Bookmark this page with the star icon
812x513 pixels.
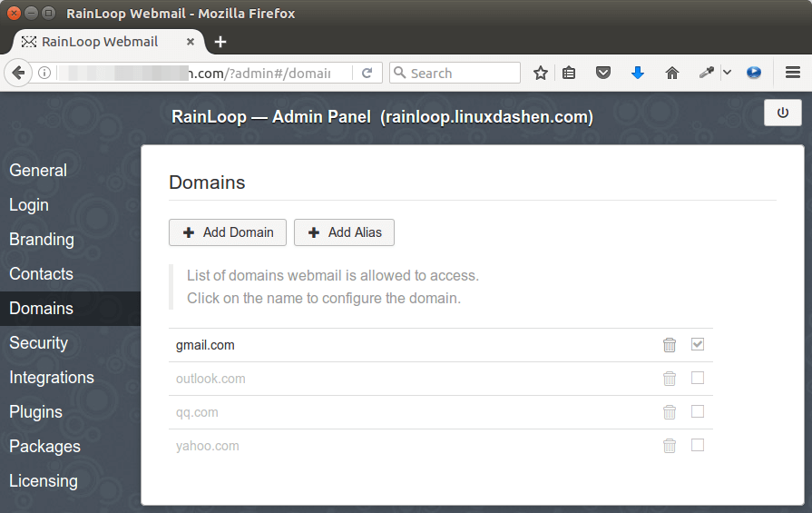click(541, 74)
